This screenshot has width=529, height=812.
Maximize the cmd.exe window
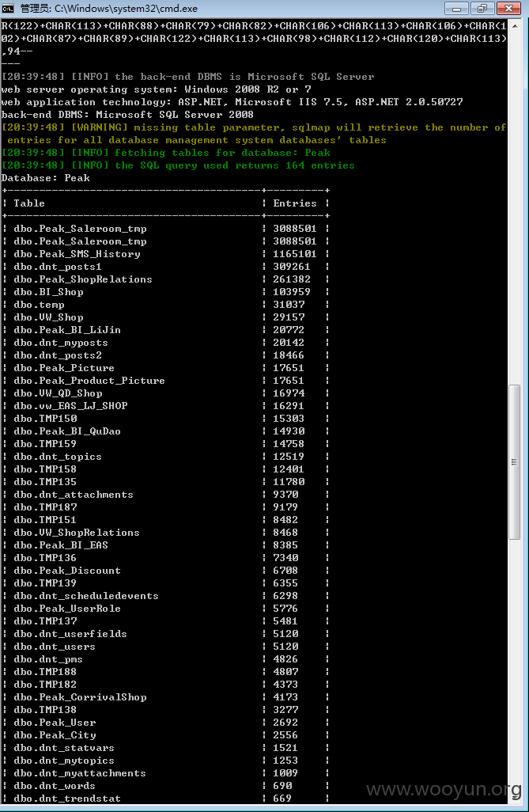click(482, 8)
